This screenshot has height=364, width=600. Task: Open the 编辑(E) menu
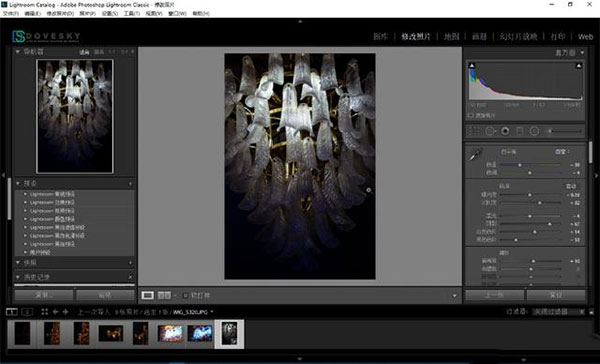tap(33, 13)
